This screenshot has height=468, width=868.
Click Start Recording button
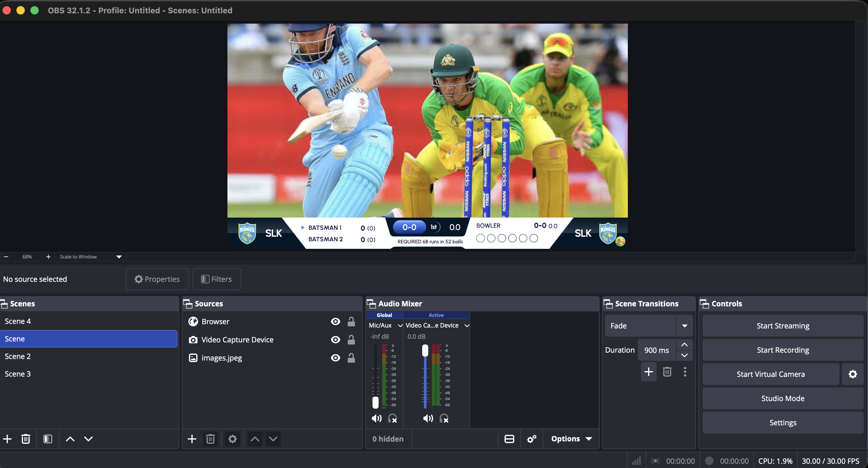coord(783,350)
